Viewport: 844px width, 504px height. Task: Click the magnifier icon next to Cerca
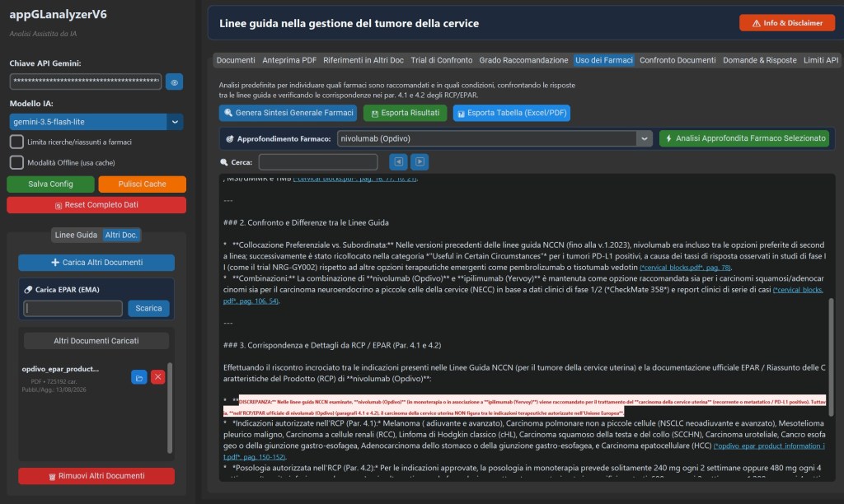[x=224, y=162]
